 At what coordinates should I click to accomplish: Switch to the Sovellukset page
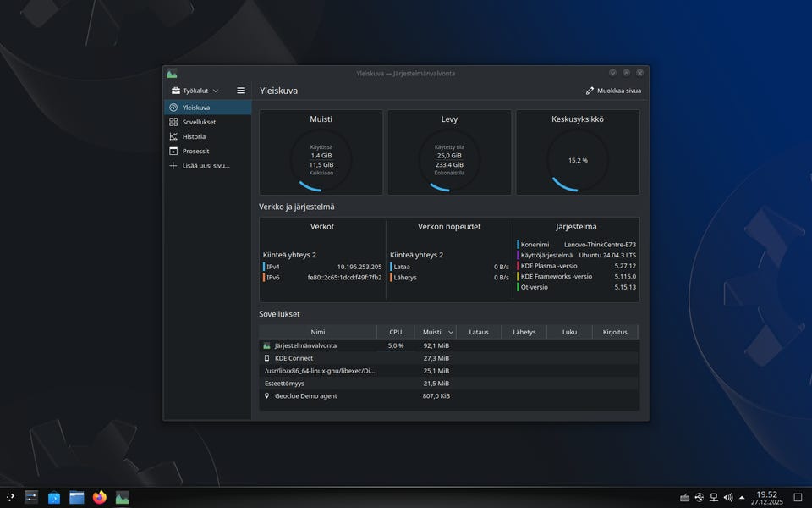pyautogui.click(x=199, y=122)
